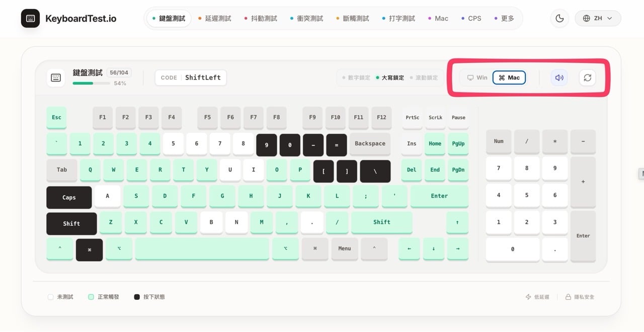Switch to the 延遲測試 tab
644x332 pixels.
point(217,18)
